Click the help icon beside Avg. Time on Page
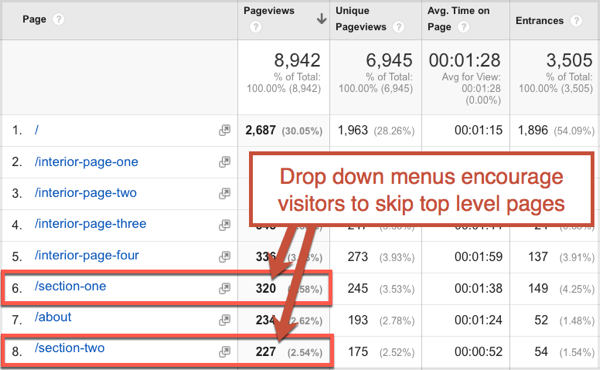This screenshot has width=600, height=370. pos(463,27)
